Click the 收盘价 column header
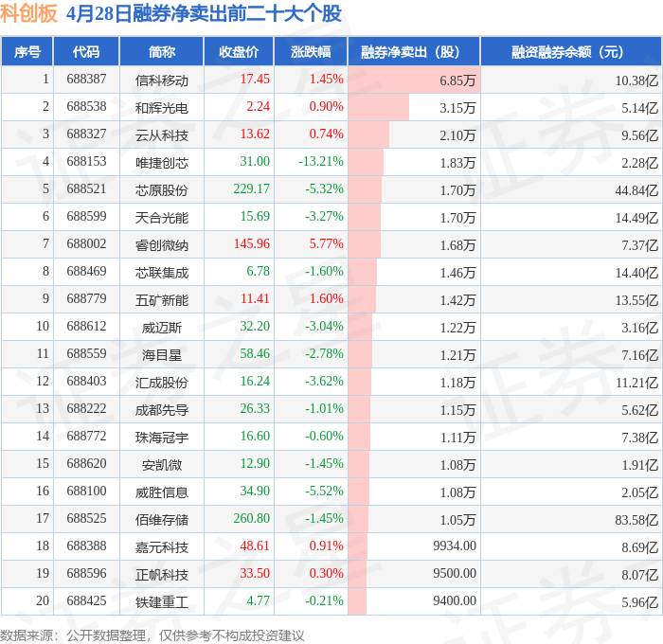The image size is (663, 644). coord(239,51)
